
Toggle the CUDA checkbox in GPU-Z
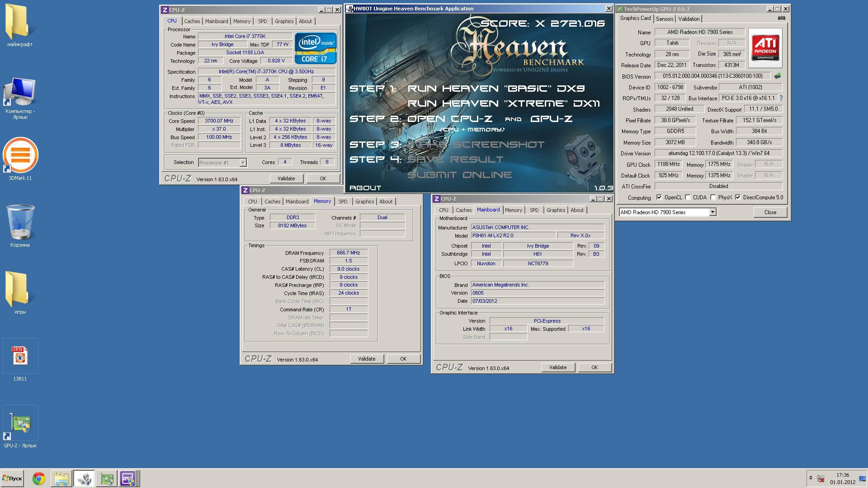[x=688, y=197]
